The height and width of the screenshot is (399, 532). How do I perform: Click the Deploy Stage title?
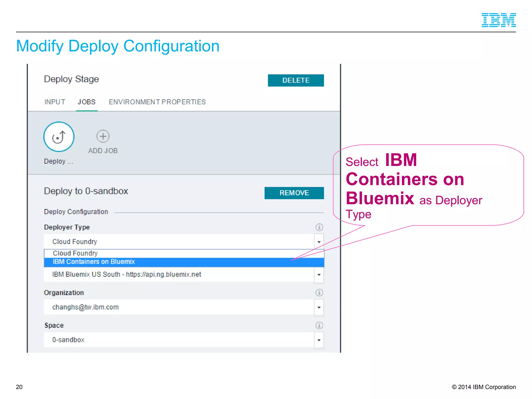(x=71, y=79)
